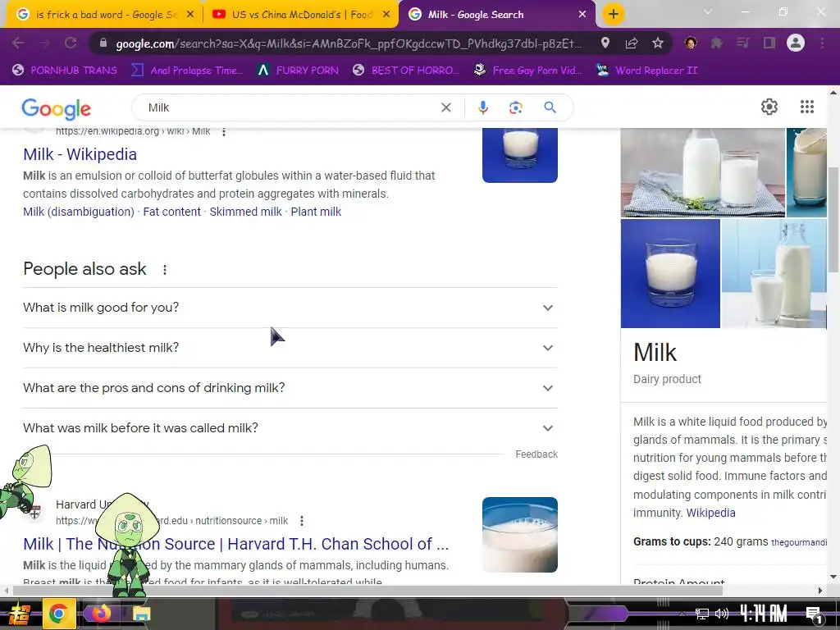Open 'Milk - Wikipedia' result link
The image size is (840, 630).
[x=80, y=154]
